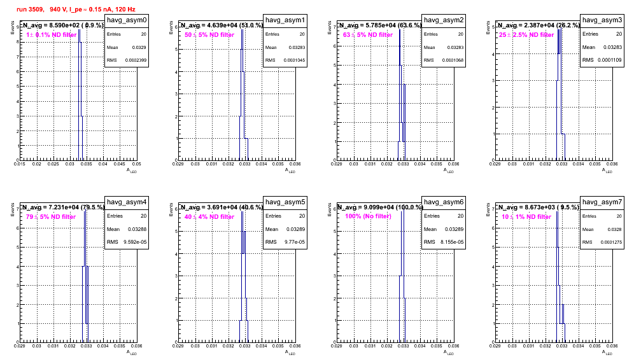The image size is (634, 364).
Task: Click the red run 3509 header text
Action: [76, 10]
